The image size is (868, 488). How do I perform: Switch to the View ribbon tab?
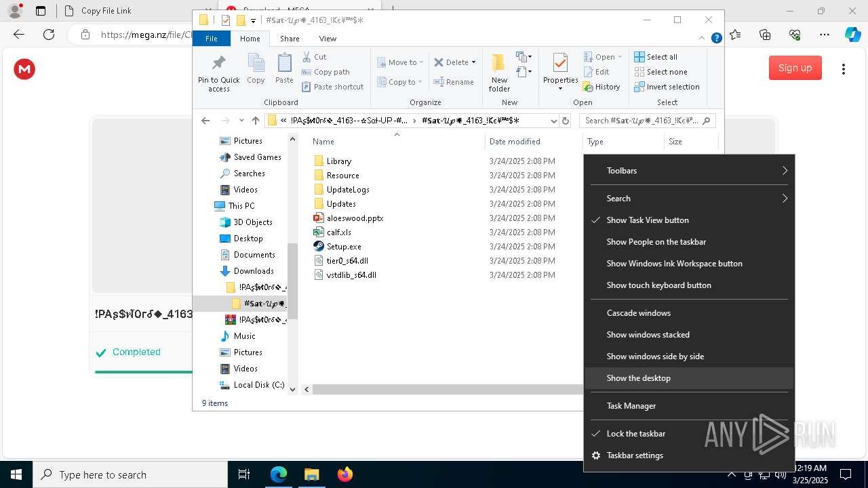[328, 39]
